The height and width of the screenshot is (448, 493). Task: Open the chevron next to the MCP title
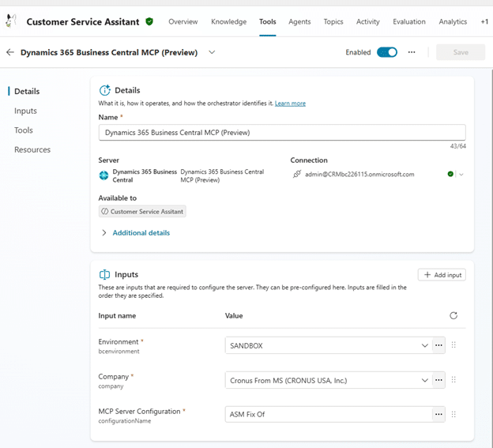(x=212, y=52)
